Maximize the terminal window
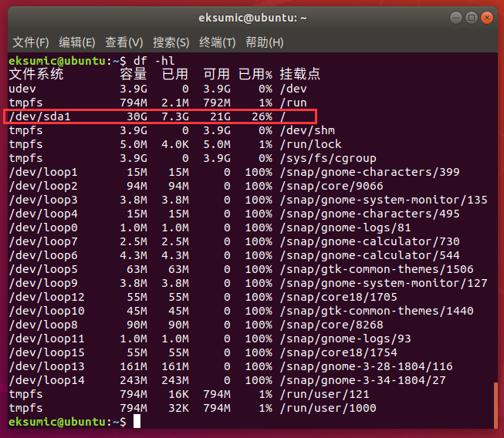 469,17
